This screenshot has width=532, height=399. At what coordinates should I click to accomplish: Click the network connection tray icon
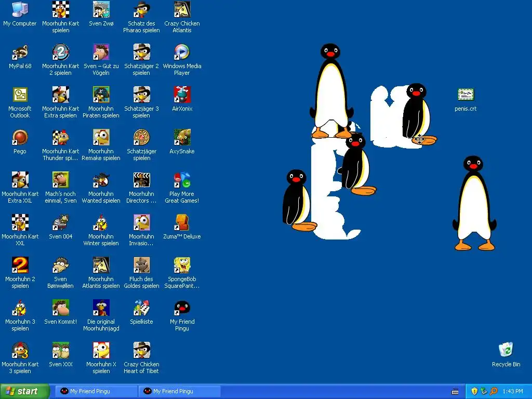tap(484, 391)
